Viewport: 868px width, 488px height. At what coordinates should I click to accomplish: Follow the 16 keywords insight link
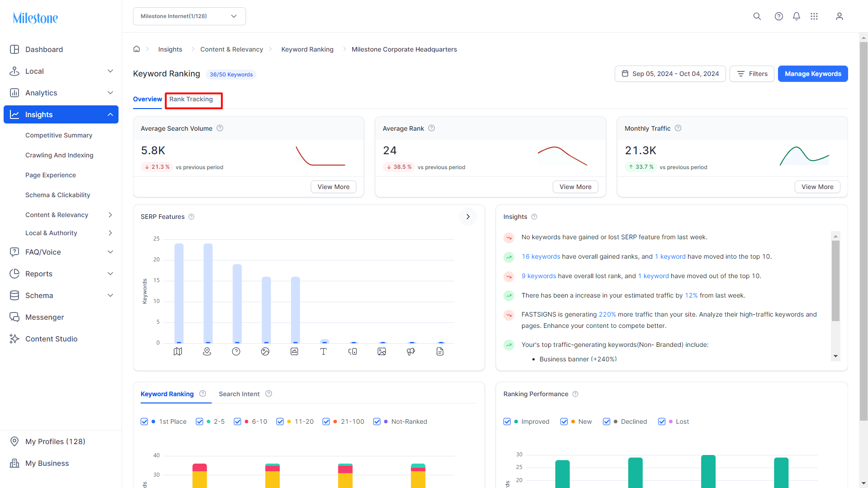coord(541,256)
